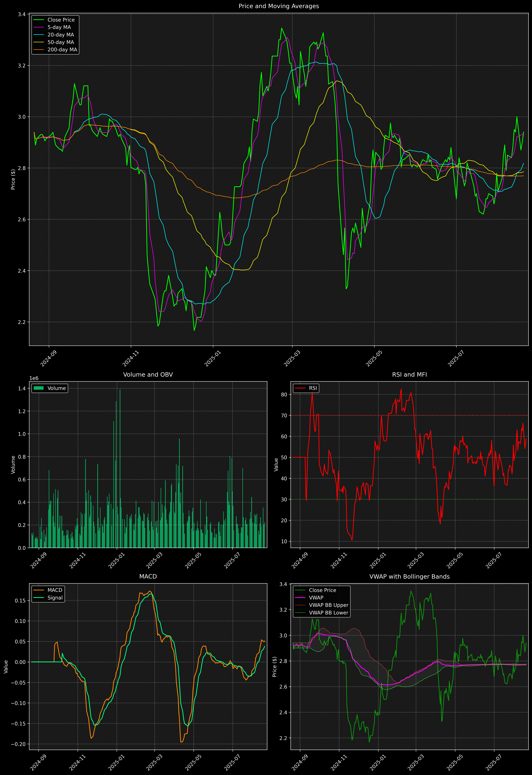Screen dimensions: 532x775
Task: Click the 'Price and Moving Averages' chart title
Action: click(279, 6)
